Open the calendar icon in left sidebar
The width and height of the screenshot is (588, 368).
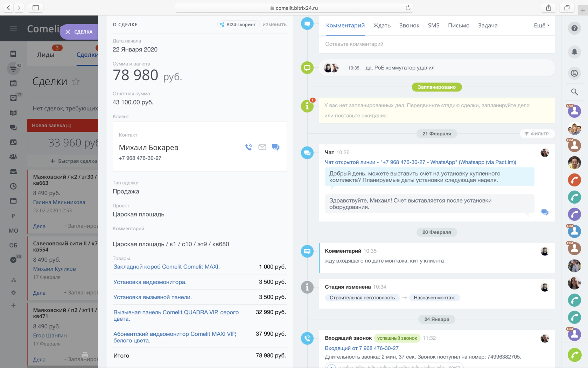(13, 83)
